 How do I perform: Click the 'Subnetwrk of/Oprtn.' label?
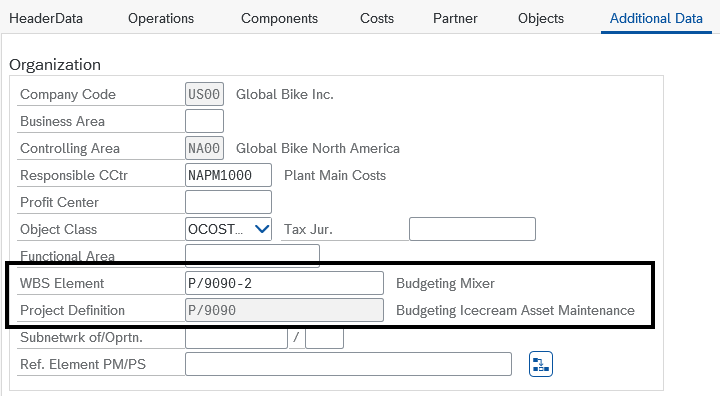pyautogui.click(x=81, y=337)
